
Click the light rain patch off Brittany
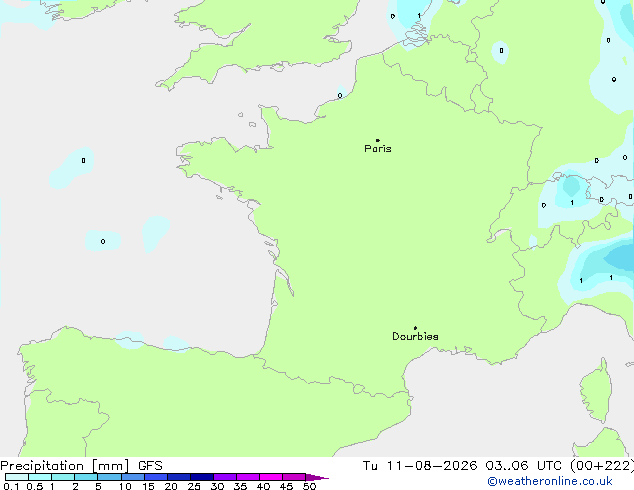pos(73,167)
